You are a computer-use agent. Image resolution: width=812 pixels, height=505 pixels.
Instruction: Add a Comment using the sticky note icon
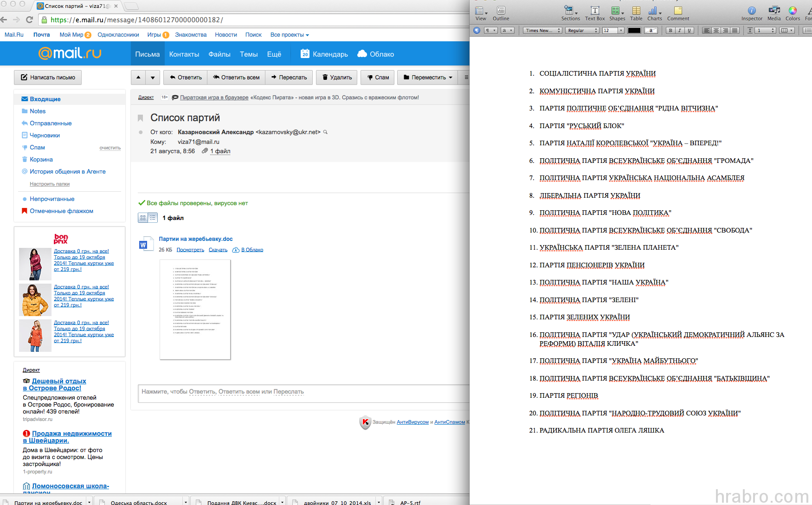coord(678,12)
